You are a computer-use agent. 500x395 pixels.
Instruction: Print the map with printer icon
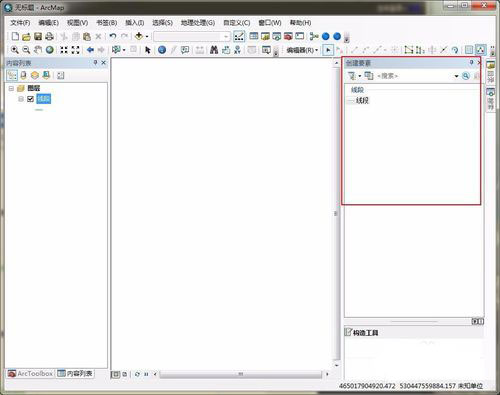49,36
